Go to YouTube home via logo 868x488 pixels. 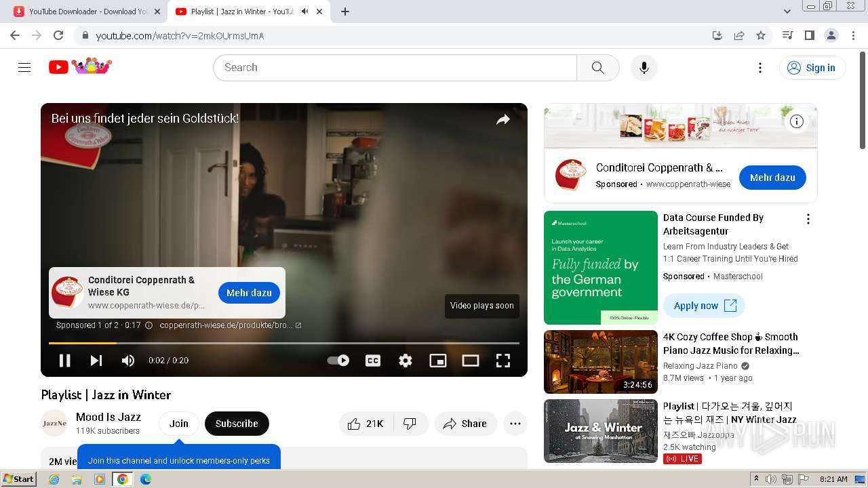click(80, 66)
